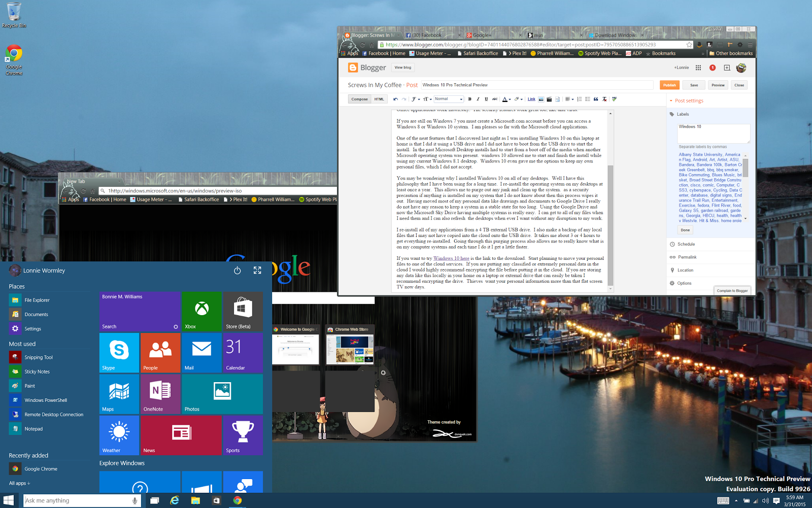
Task: Open the Store (Beta) tile
Action: pyautogui.click(x=243, y=312)
